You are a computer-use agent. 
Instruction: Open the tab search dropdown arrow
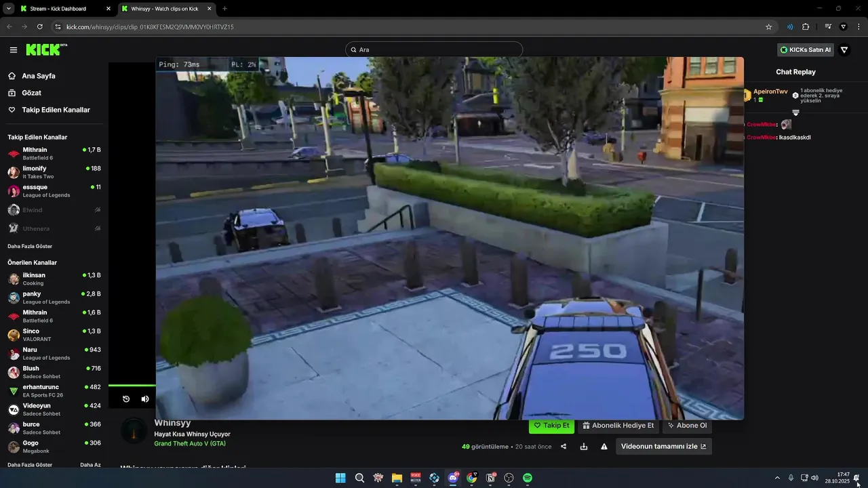coord(8,9)
